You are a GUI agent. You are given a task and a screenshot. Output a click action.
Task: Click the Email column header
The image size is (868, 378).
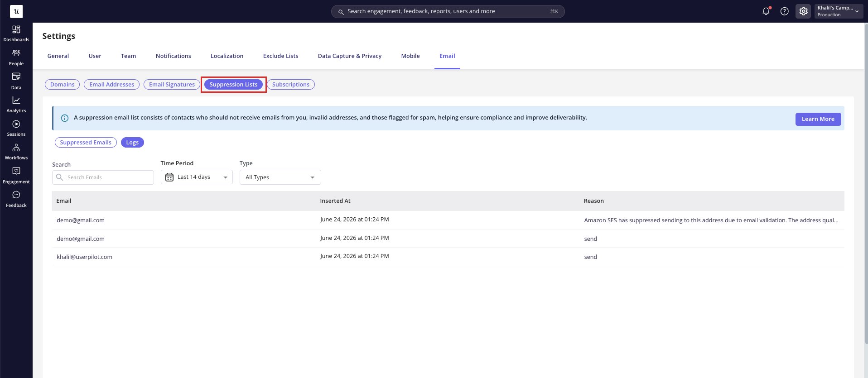pos(64,201)
